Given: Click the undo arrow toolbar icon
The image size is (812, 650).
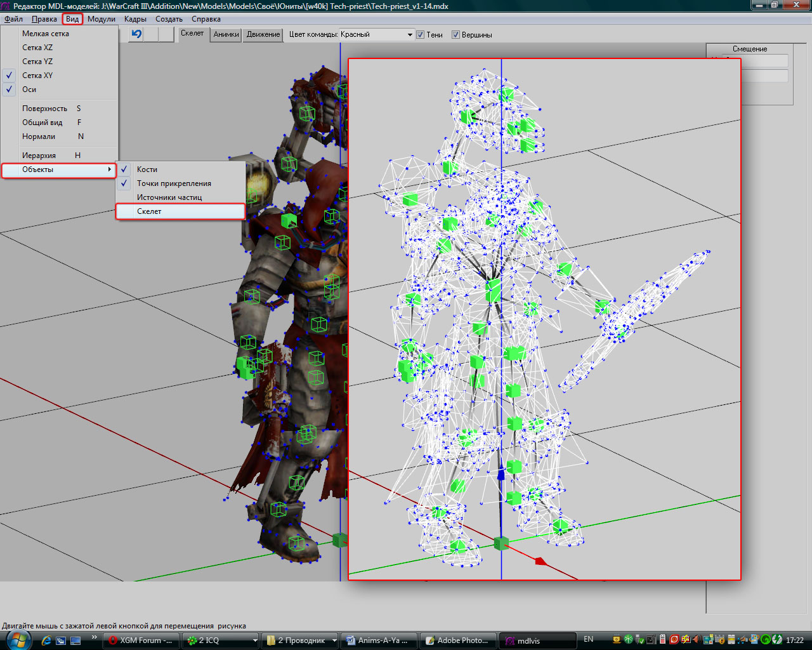Looking at the screenshot, I should click(x=136, y=34).
